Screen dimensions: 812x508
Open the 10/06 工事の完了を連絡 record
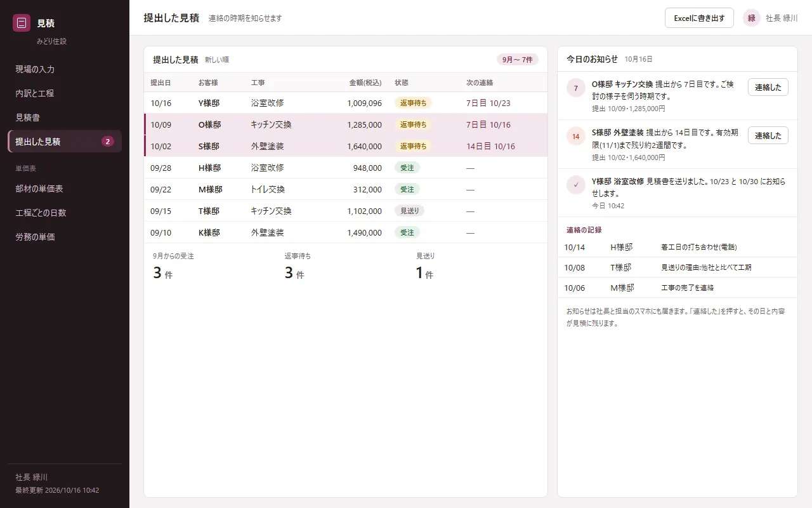pyautogui.click(x=678, y=288)
